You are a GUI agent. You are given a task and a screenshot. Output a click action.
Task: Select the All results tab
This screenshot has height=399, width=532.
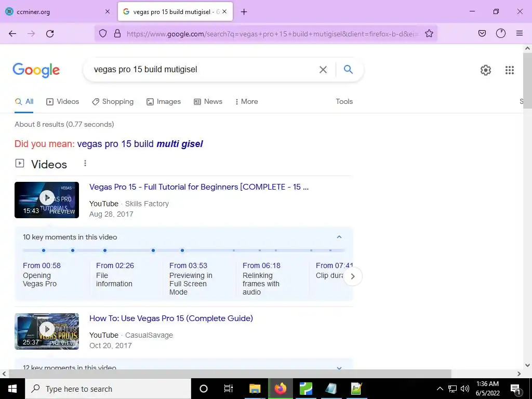(24, 102)
